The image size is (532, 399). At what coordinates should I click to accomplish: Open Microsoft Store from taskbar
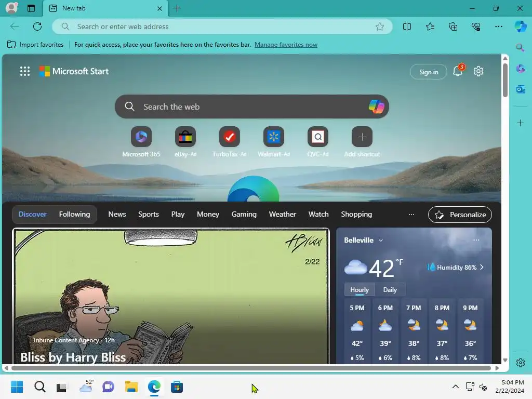click(177, 387)
